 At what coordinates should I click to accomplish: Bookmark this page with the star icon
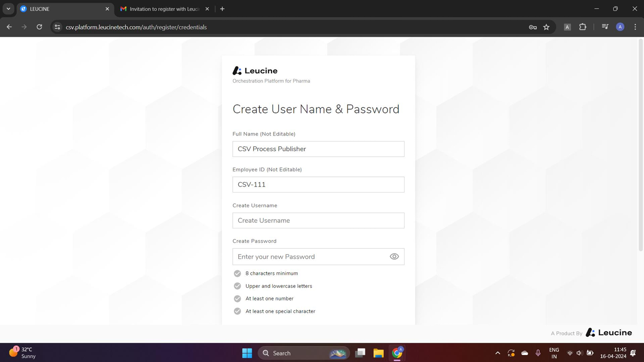click(x=546, y=27)
